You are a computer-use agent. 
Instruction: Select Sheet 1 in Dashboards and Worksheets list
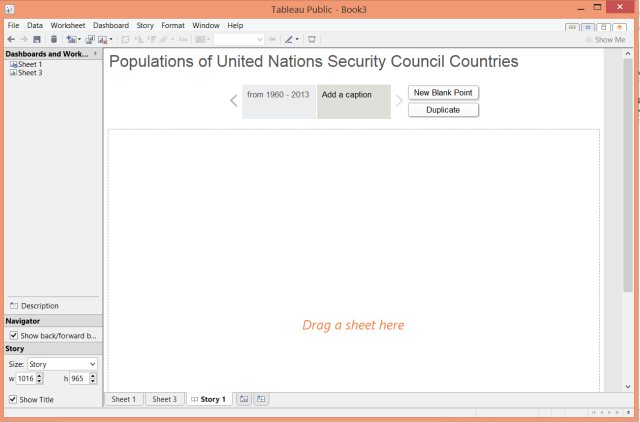pos(26,64)
